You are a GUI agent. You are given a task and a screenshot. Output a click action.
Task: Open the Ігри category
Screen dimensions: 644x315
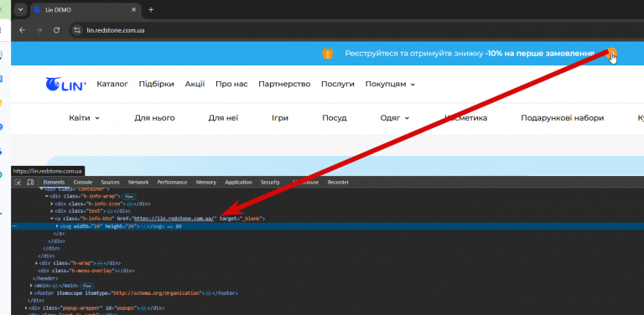(x=280, y=118)
